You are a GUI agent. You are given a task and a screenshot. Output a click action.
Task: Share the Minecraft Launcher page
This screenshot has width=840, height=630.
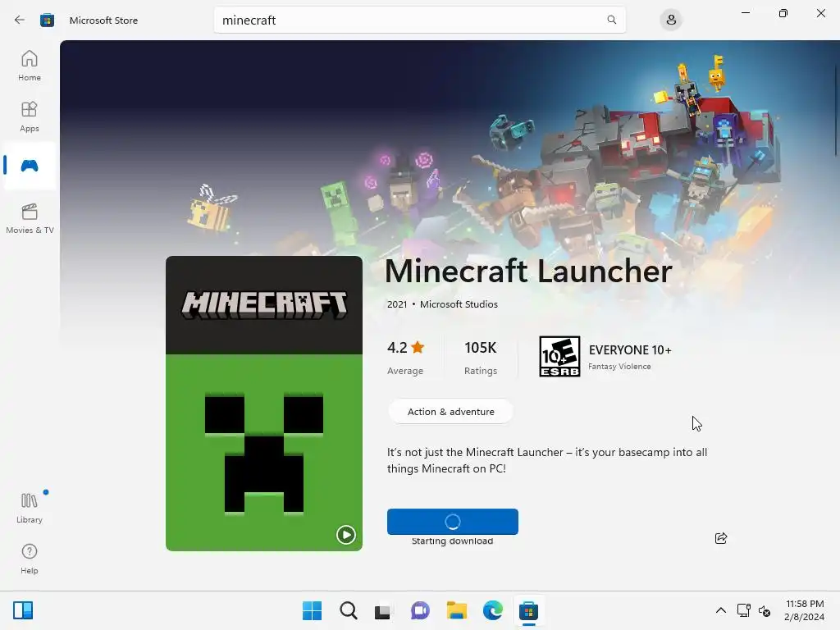pos(721,538)
